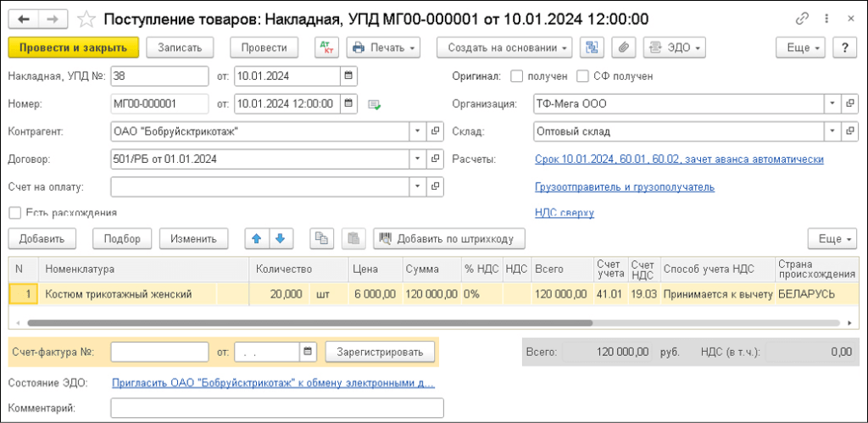The width and height of the screenshot is (868, 423).
Task: Expand the Склад dropdown list
Action: tap(832, 131)
